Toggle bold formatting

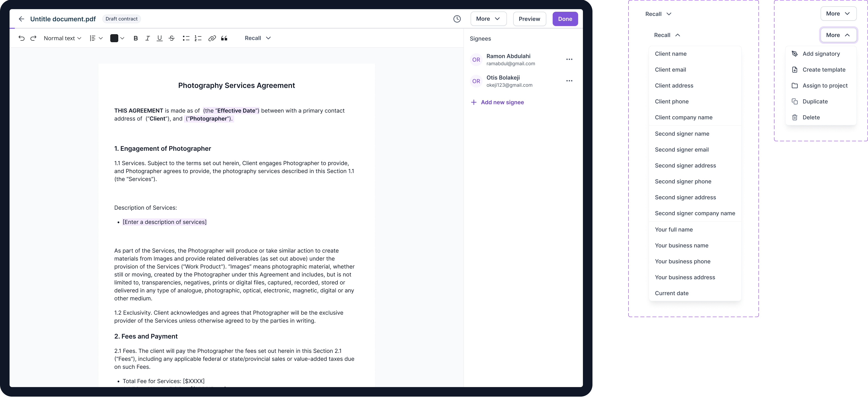(135, 38)
